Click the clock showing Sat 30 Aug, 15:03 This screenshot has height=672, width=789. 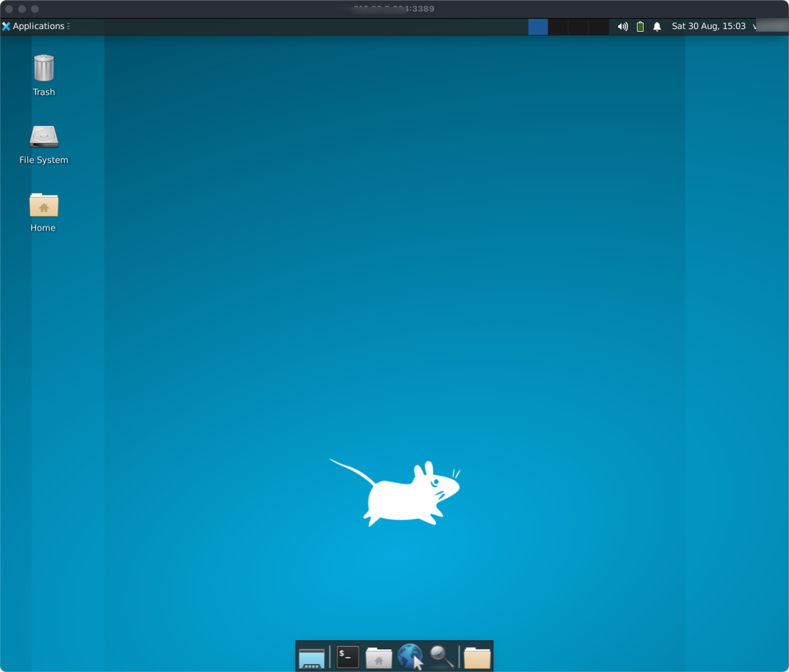pos(708,26)
